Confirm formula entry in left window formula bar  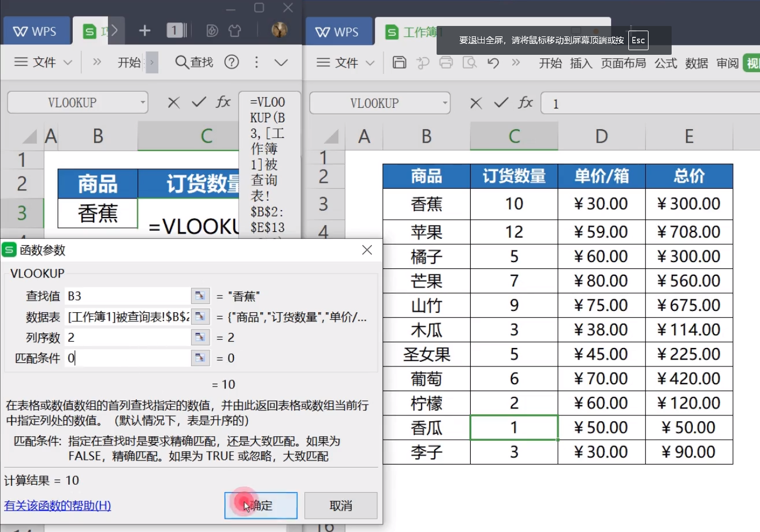(199, 103)
